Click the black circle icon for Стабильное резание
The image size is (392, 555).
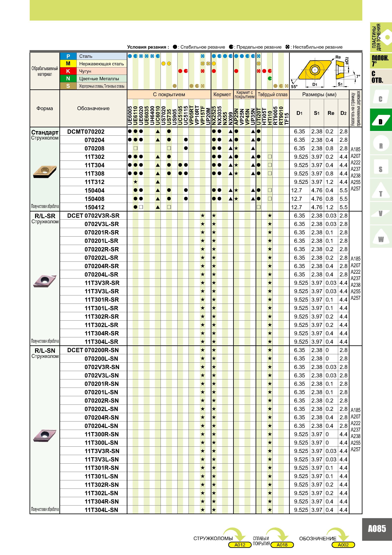pos(175,47)
